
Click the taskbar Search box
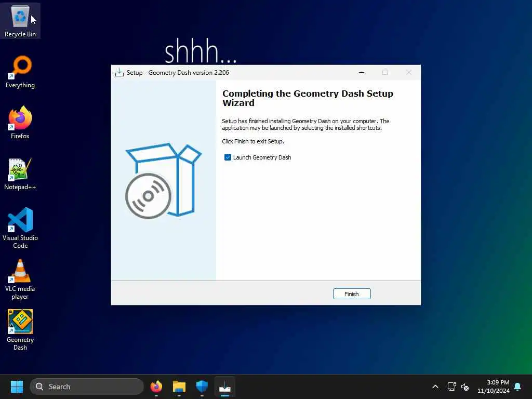pos(87,387)
